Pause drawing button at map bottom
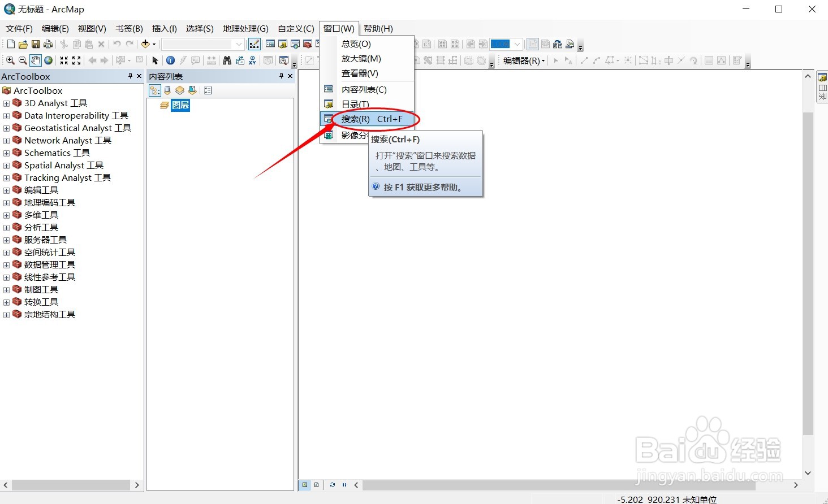 [344, 485]
